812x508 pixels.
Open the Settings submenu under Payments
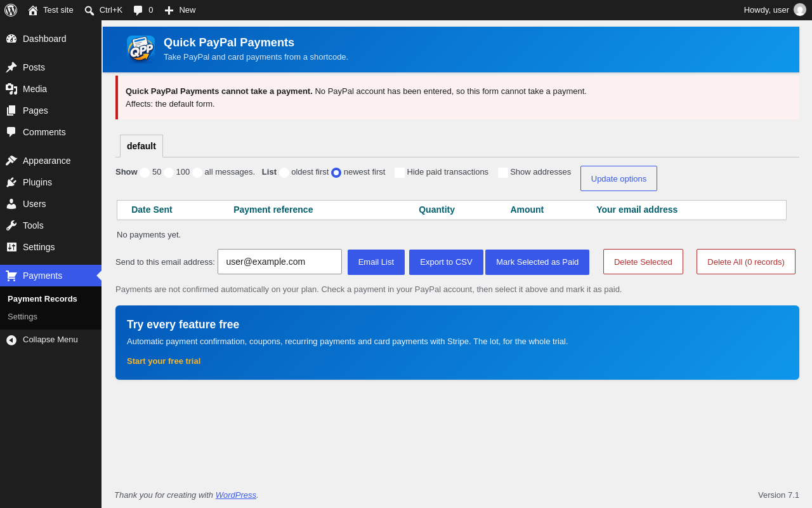pyautogui.click(x=22, y=317)
